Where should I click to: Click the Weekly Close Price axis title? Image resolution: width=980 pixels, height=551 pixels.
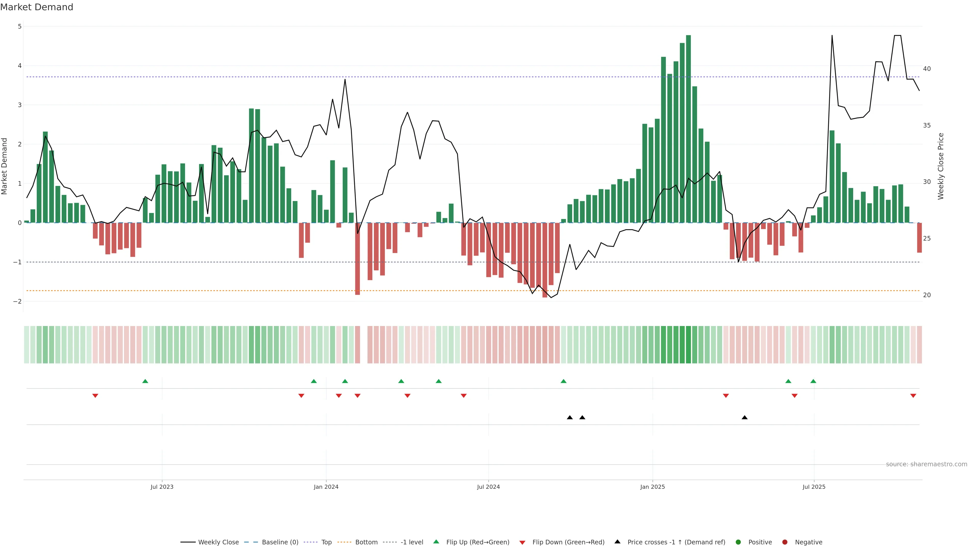point(941,166)
